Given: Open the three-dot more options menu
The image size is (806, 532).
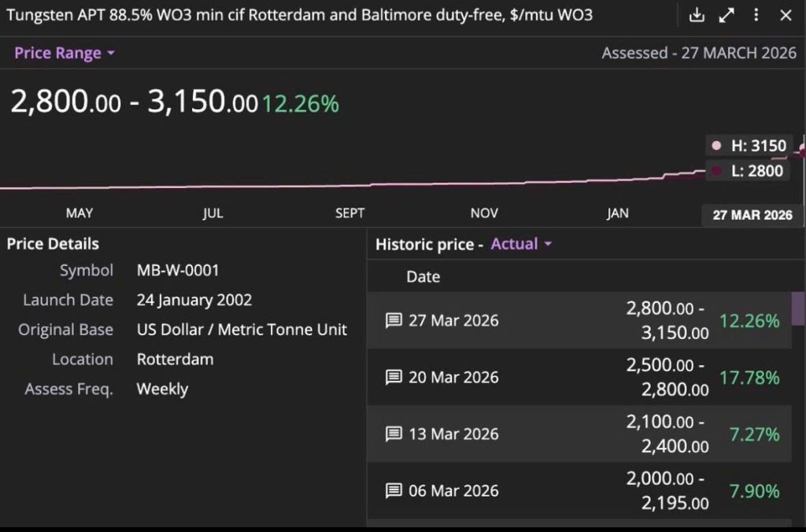Looking at the screenshot, I should 756,15.
